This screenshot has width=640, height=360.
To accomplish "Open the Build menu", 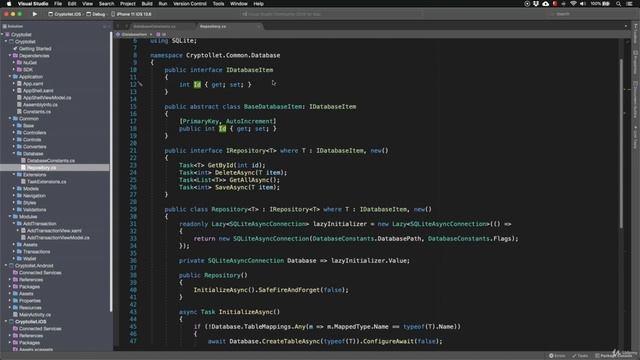I will coord(147,4).
